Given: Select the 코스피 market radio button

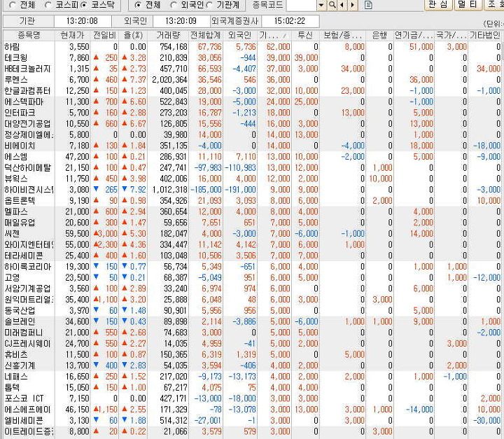Looking at the screenshot, I should point(48,5).
